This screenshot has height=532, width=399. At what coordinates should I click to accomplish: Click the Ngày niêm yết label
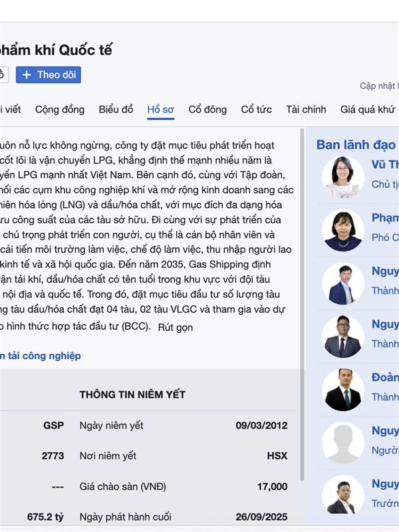[x=111, y=426]
